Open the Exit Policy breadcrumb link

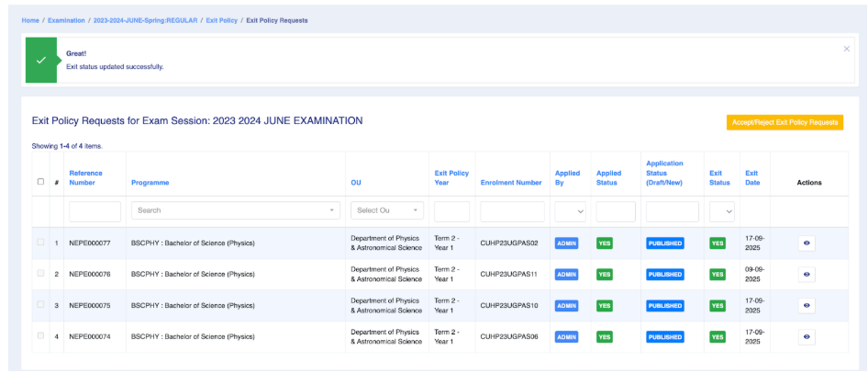point(222,20)
